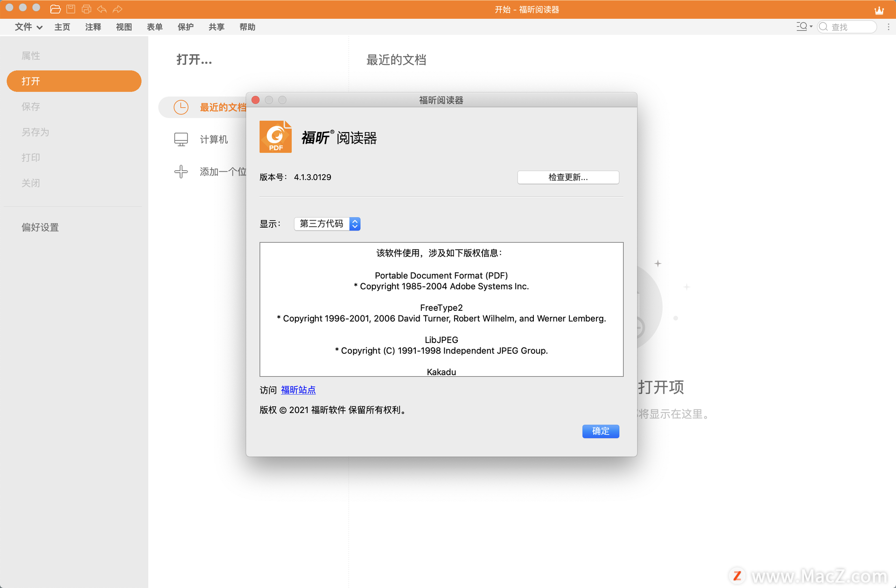Switch to the 注释 tab

pyautogui.click(x=93, y=27)
